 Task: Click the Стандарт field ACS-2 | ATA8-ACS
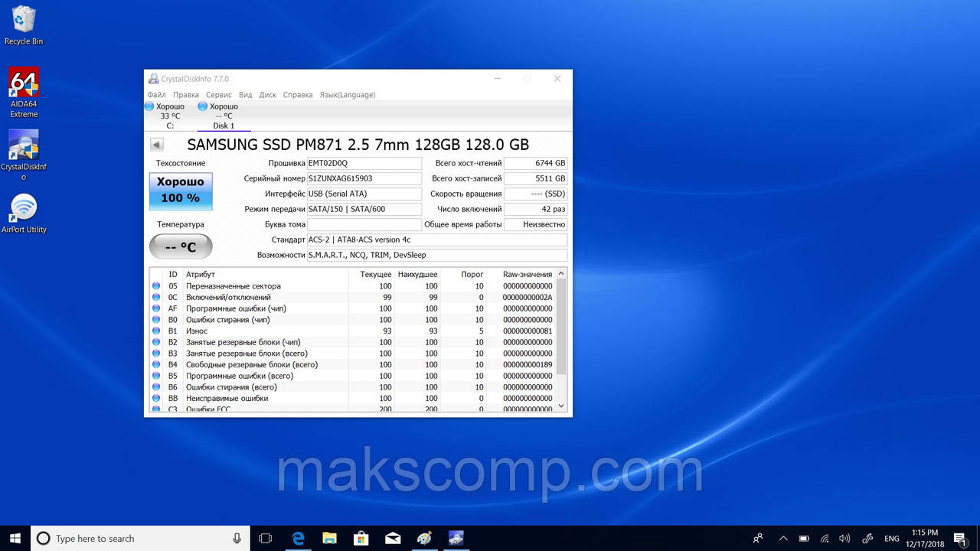tap(437, 240)
